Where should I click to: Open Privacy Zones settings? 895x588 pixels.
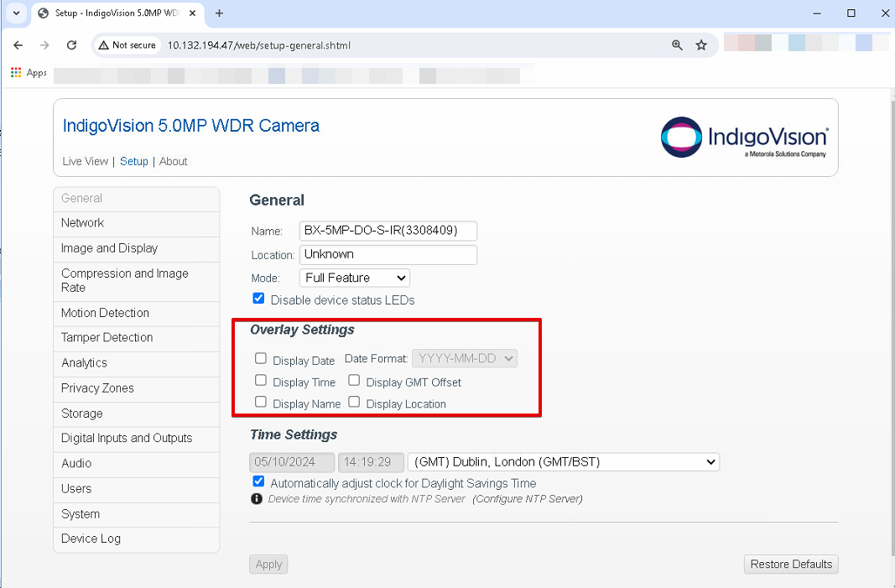point(137,388)
